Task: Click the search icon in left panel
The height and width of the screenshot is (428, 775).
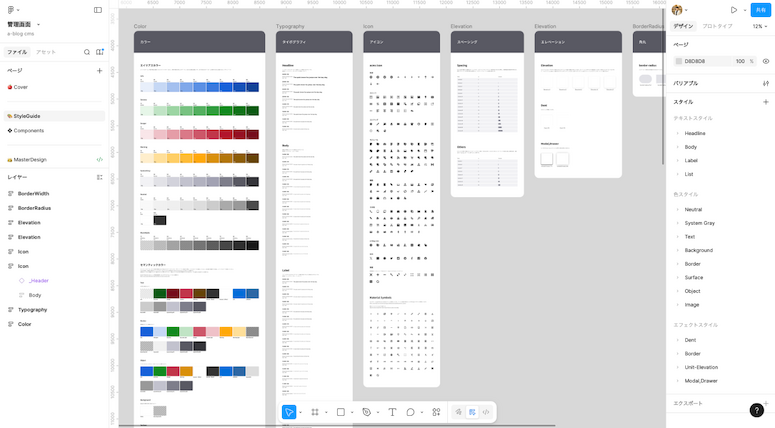Action: coord(87,52)
